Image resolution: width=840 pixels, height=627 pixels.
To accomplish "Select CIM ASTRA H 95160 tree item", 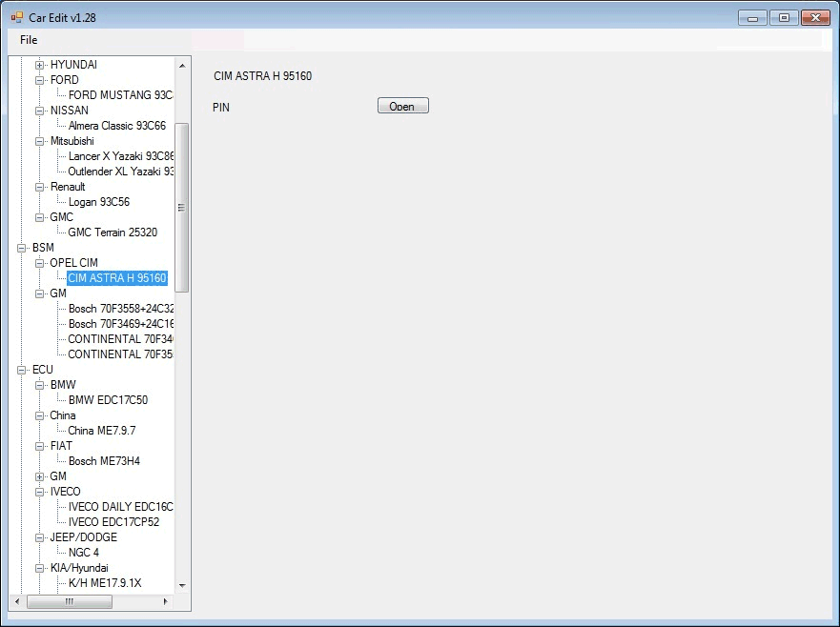I will 117,278.
